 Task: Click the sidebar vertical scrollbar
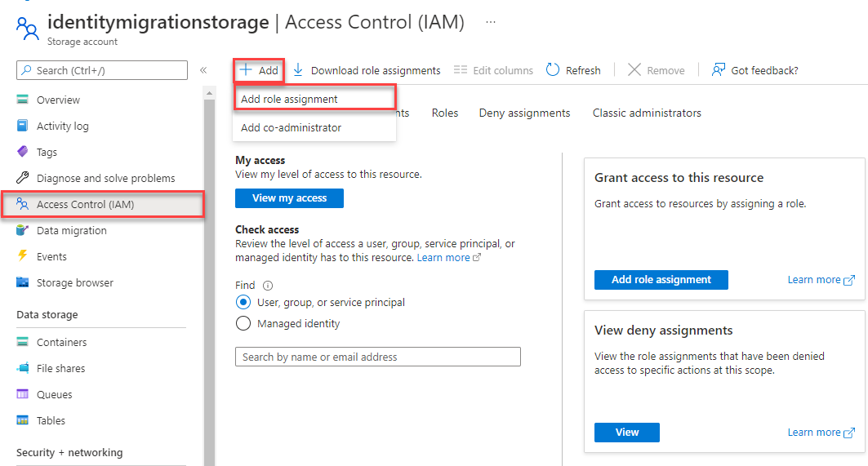point(209,282)
